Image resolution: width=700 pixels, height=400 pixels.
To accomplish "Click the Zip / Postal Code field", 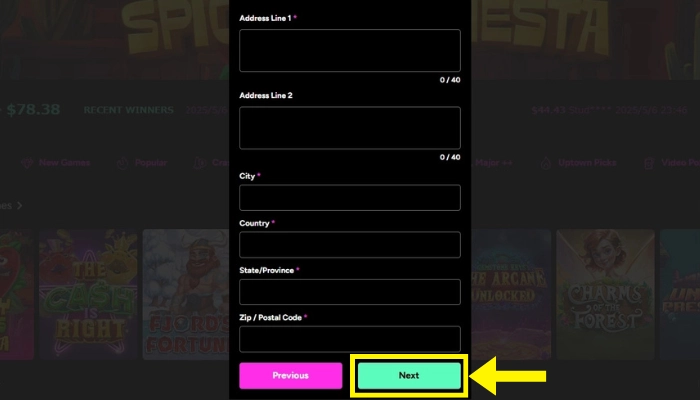I will click(350, 339).
